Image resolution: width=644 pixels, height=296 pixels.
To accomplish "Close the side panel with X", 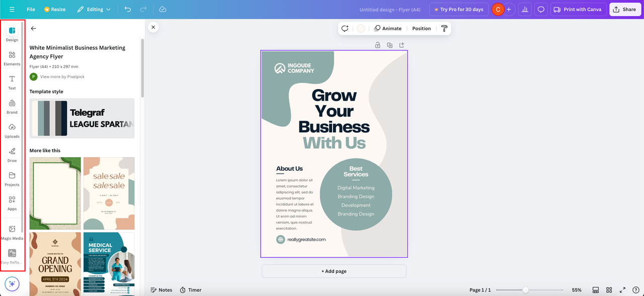I will tap(153, 27).
